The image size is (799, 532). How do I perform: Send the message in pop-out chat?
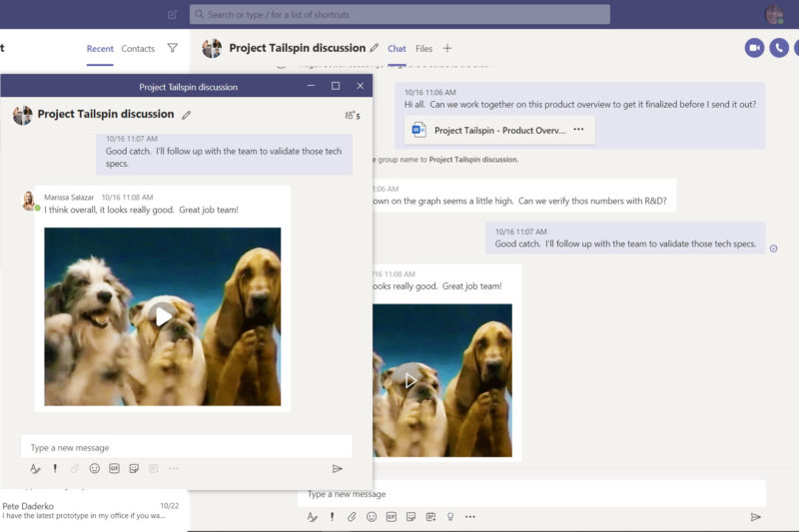(337, 468)
